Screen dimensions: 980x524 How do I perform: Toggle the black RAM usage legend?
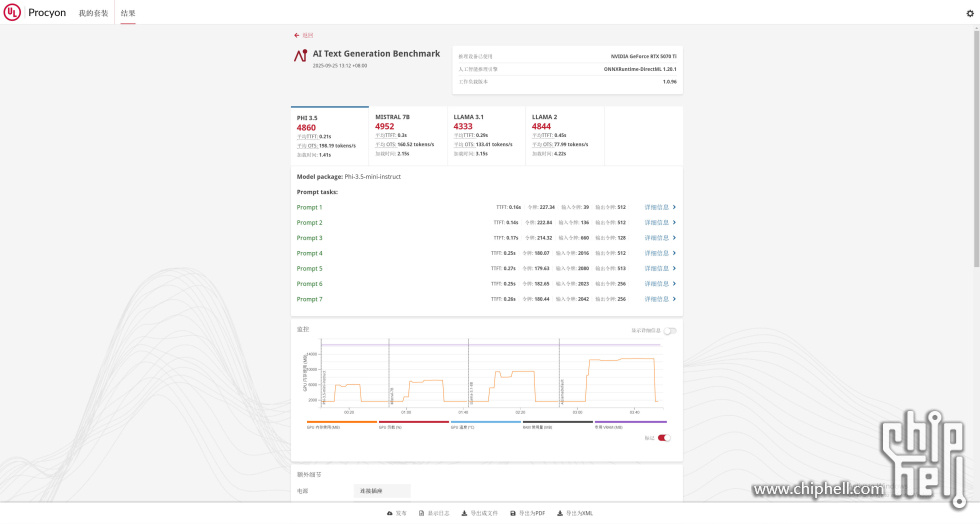[x=558, y=425]
